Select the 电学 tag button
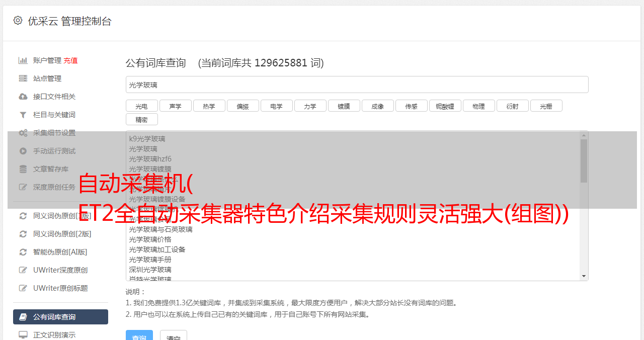Image resolution: width=644 pixels, height=340 pixels. [x=277, y=106]
